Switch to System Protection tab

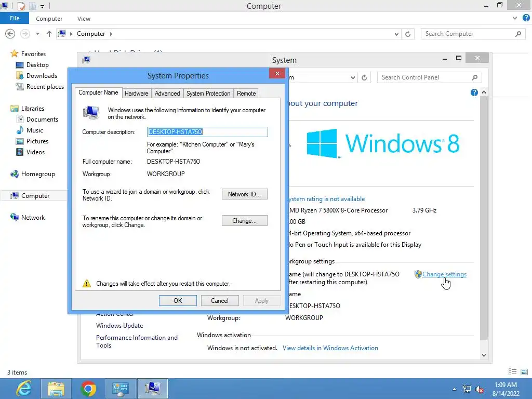click(x=208, y=94)
